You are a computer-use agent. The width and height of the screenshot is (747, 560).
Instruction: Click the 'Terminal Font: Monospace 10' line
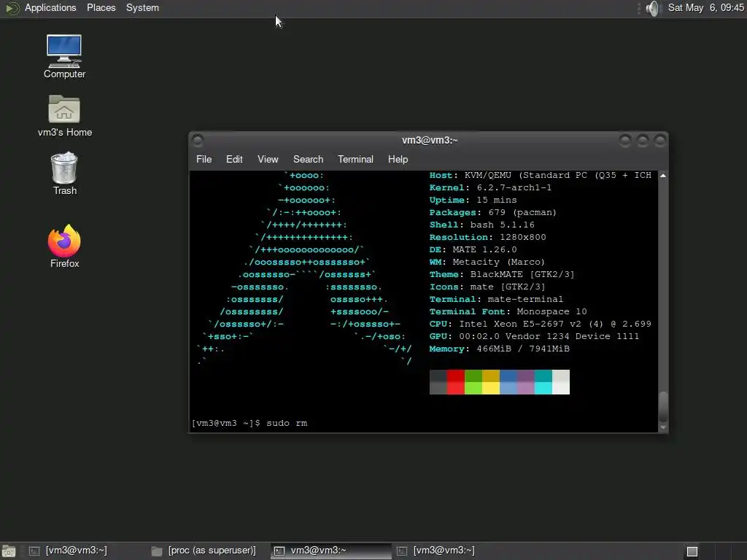(508, 311)
